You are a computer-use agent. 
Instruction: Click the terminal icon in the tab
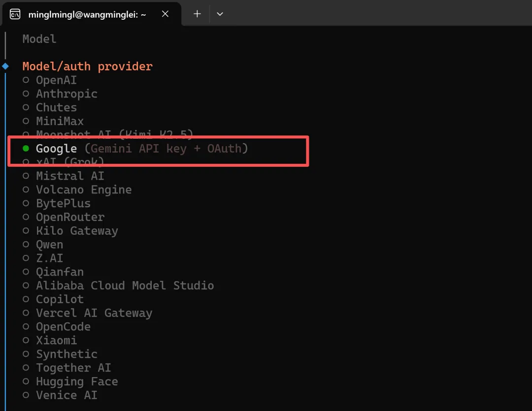point(15,14)
